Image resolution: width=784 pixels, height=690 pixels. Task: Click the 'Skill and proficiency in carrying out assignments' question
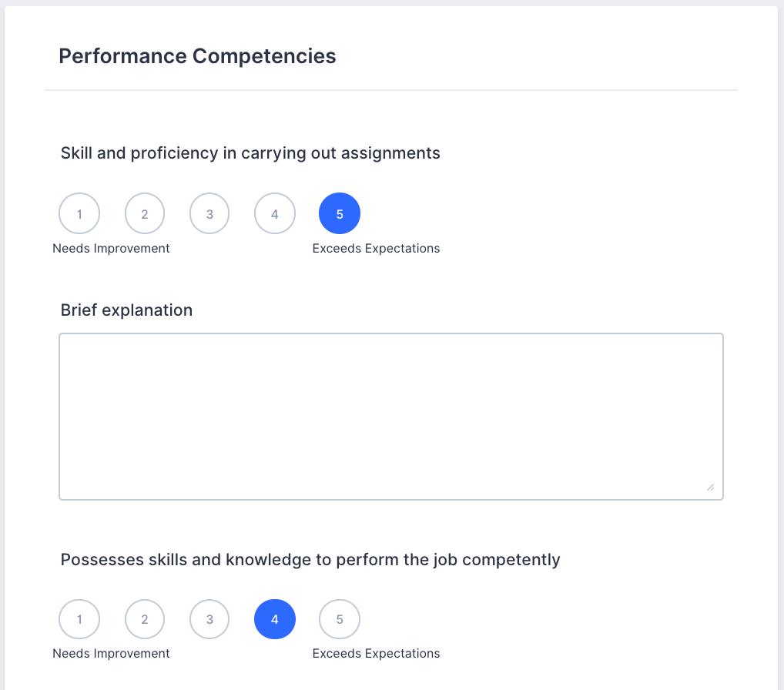click(250, 153)
